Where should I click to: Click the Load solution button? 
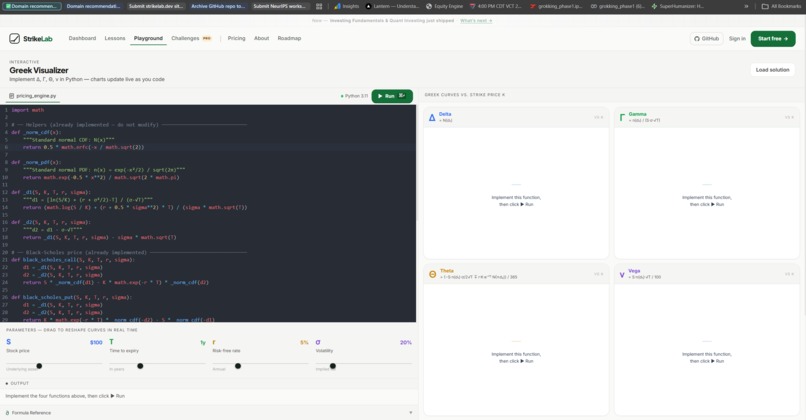click(x=772, y=69)
